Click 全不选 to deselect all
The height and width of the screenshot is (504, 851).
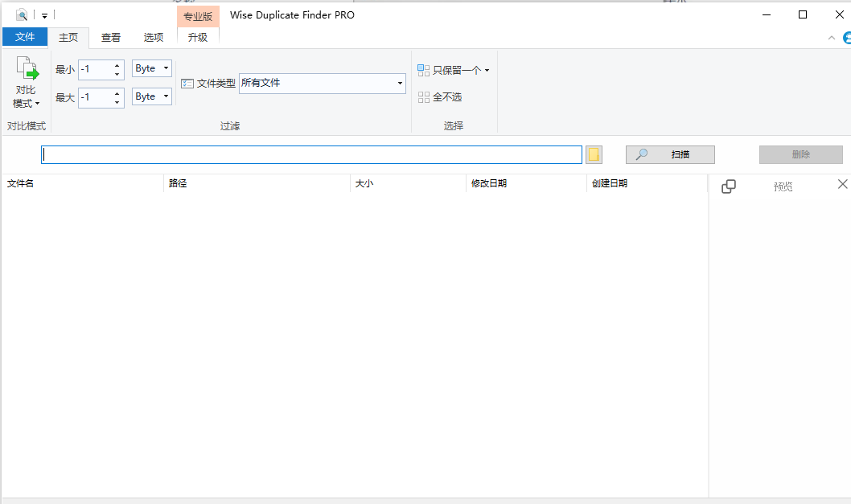pyautogui.click(x=440, y=97)
